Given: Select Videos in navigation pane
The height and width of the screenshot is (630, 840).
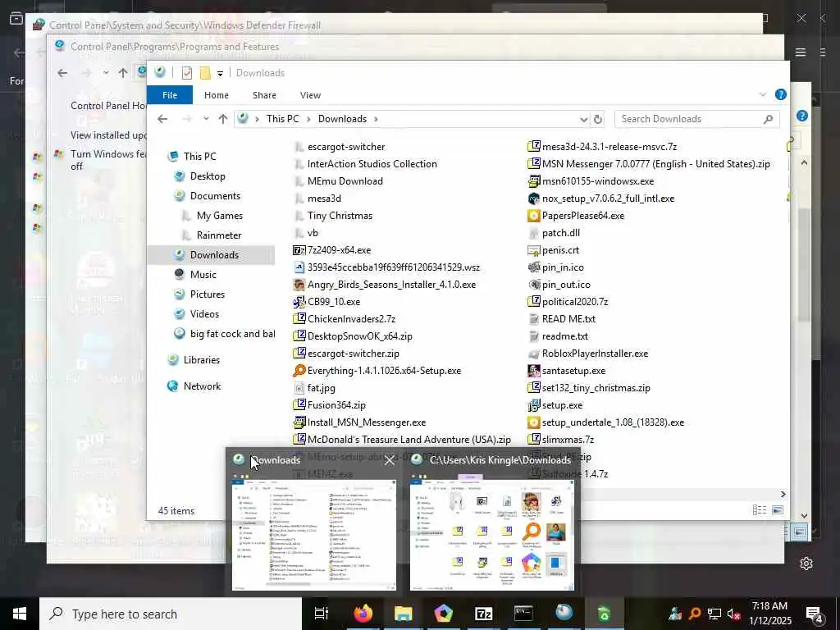Looking at the screenshot, I should (x=204, y=314).
